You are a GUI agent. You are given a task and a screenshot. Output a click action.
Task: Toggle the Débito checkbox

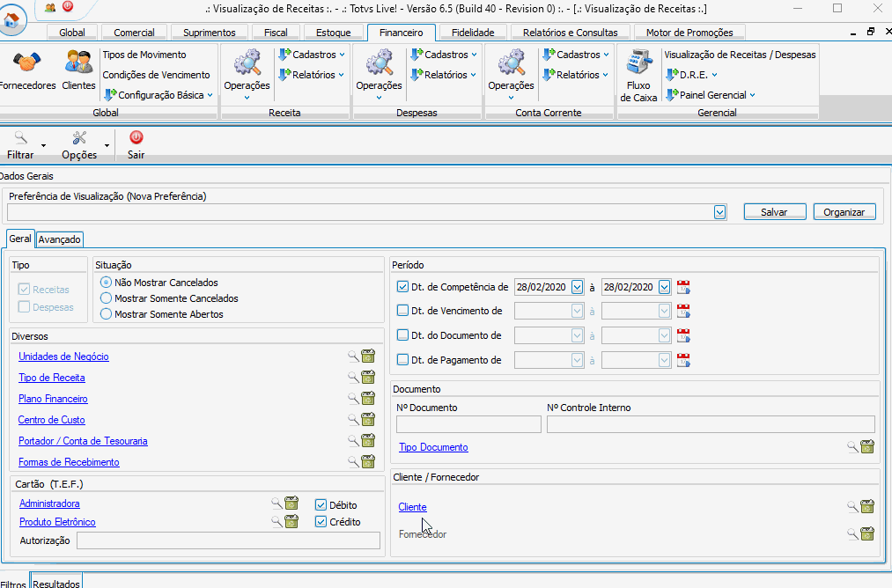point(321,505)
